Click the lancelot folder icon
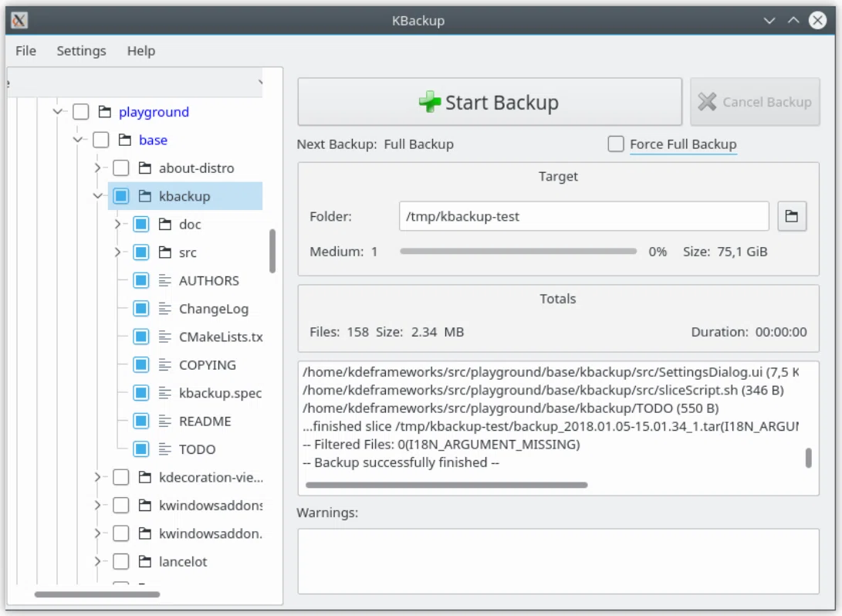 point(144,562)
